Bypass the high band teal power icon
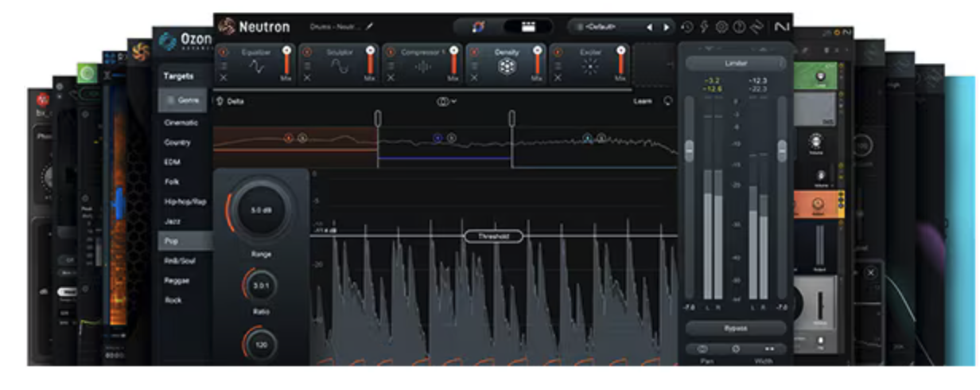 [588, 138]
